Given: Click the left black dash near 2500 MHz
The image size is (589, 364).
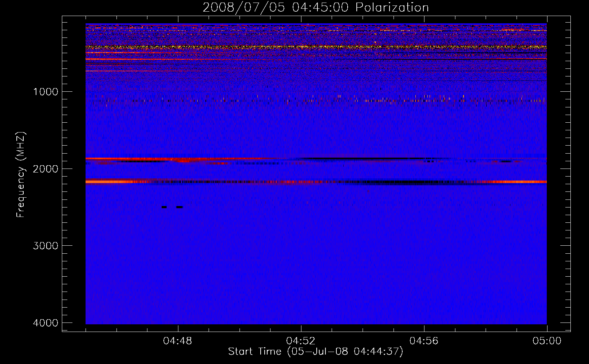Looking at the screenshot, I should 164,207.
